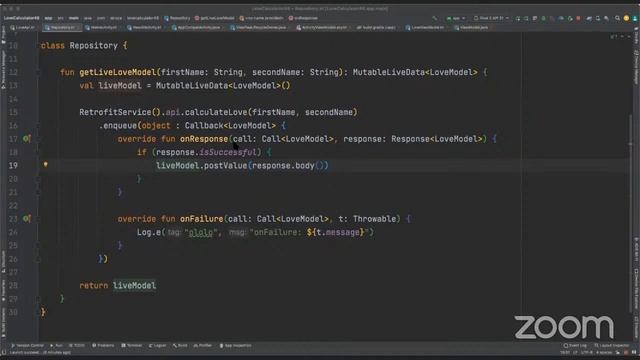
Task: Open the Structure side panel
Action: (x=3, y=262)
